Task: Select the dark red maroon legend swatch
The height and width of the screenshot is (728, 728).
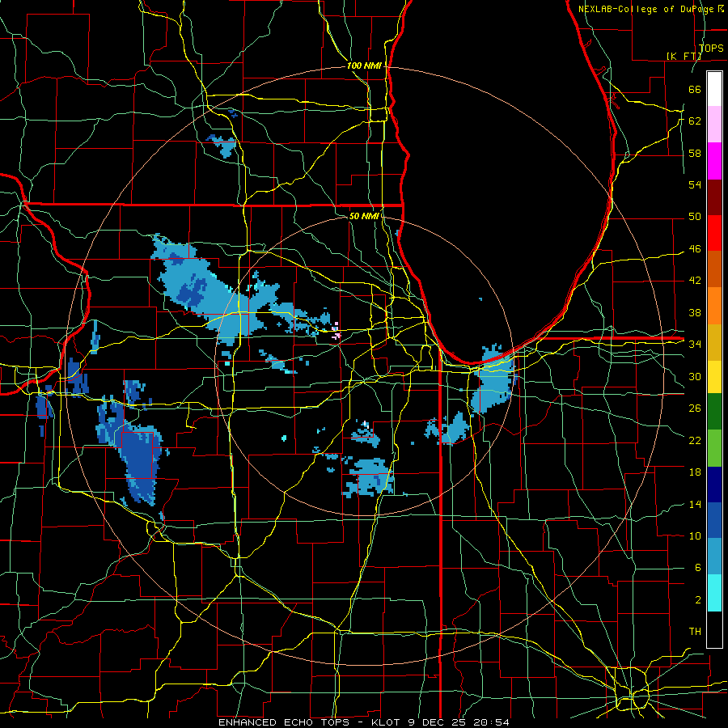Action: (x=714, y=197)
